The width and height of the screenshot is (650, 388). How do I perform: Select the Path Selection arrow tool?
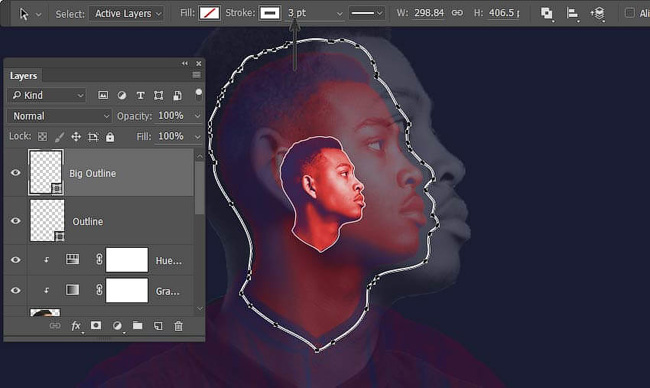click(24, 14)
